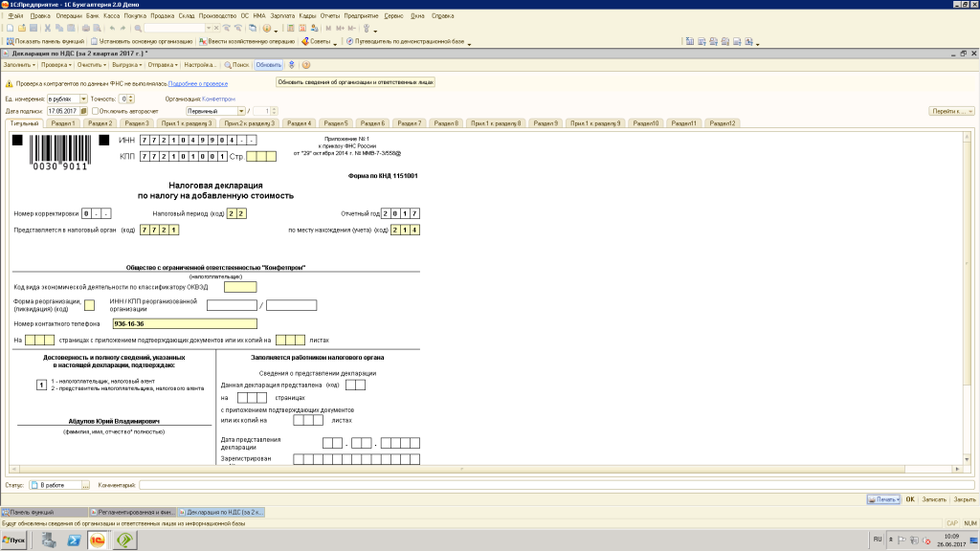Click the Help info icon in main toolbar
Viewport: 980px width, 551px height.
267,28
